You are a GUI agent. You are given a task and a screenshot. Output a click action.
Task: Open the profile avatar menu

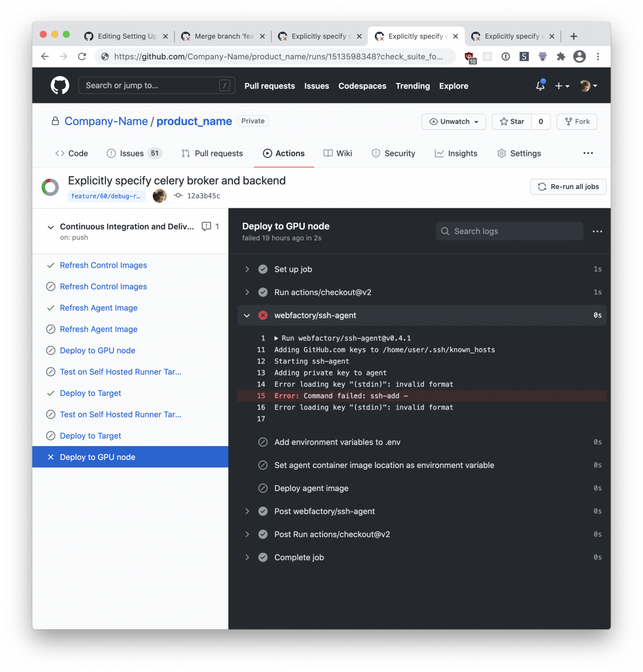585,86
